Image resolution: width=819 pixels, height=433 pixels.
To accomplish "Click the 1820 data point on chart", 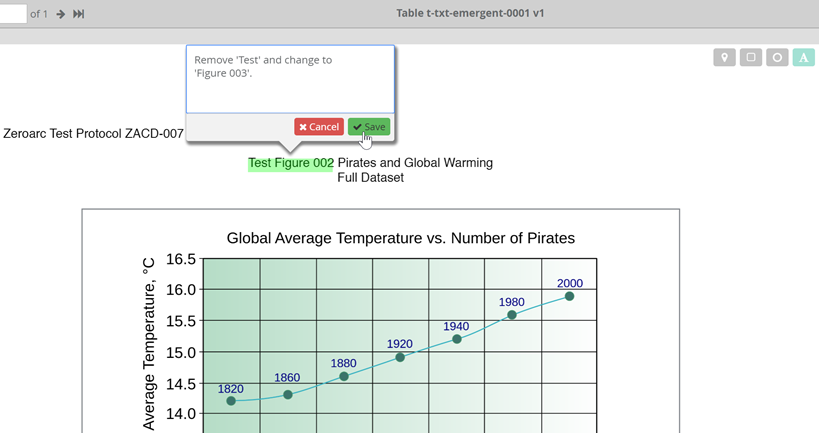I will [x=231, y=401].
